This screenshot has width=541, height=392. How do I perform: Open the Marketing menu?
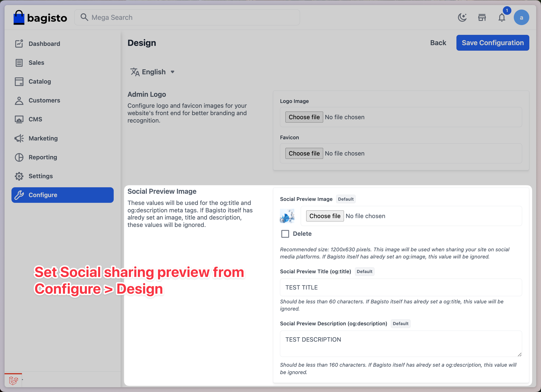point(43,138)
